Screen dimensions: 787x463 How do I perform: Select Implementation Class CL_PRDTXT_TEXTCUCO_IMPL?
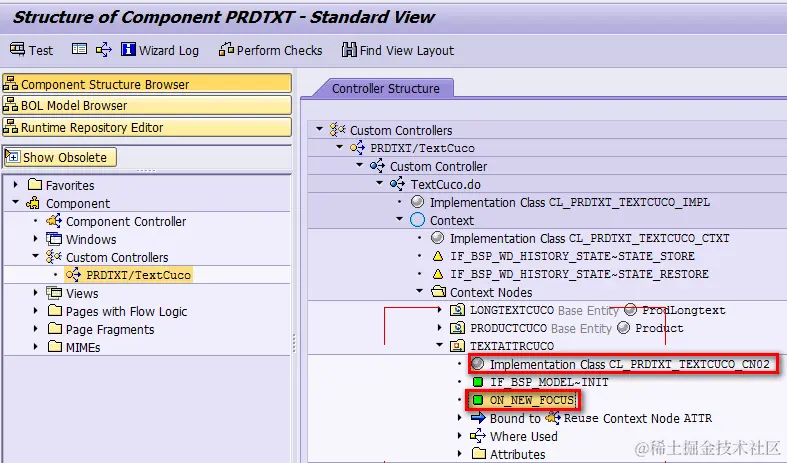(570, 202)
